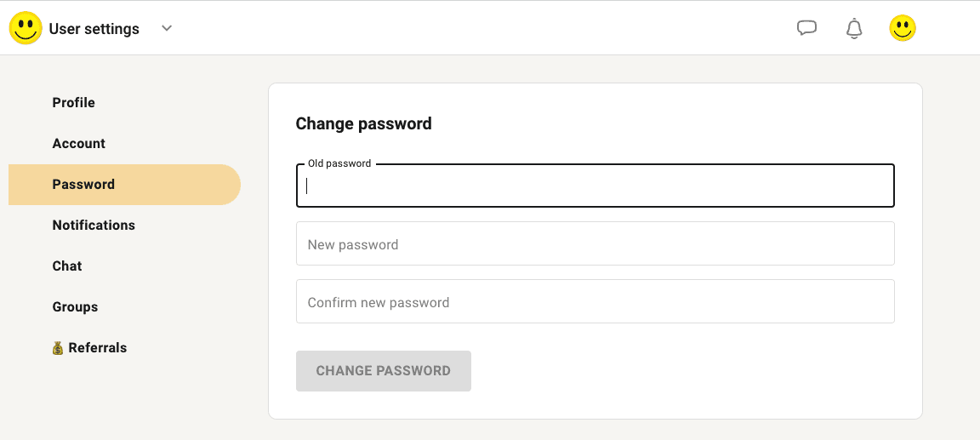Click the smiley face logo in header
Viewport: 980px width, 440px height.
pos(26,28)
